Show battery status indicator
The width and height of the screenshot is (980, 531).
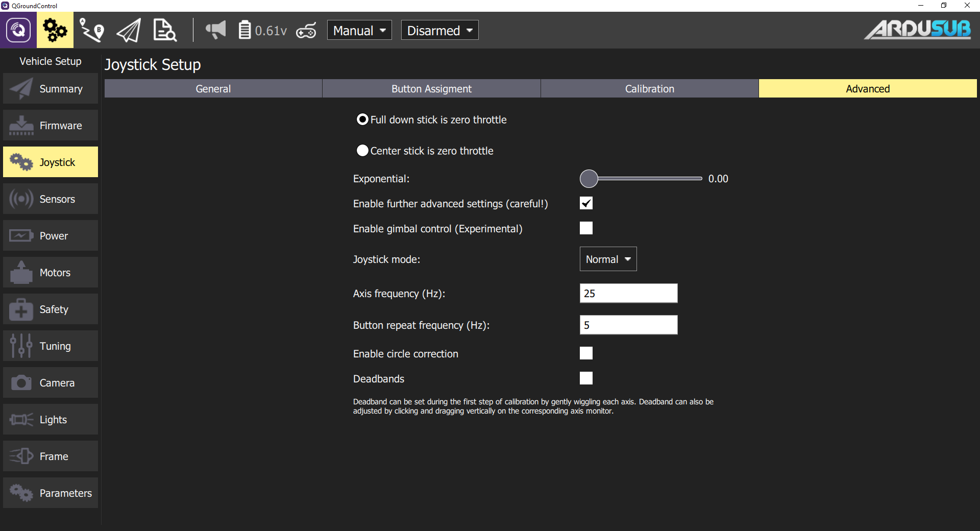tap(262, 31)
